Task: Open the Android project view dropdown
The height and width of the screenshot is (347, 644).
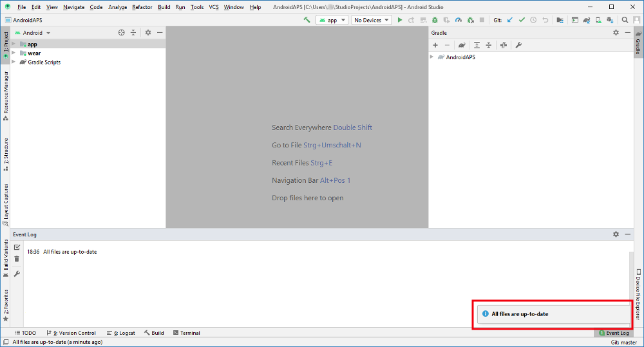Action: tap(32, 33)
